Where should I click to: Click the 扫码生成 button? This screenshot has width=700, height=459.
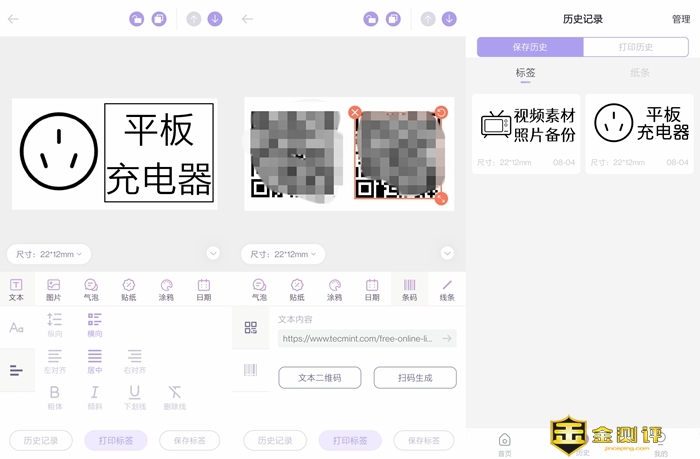click(415, 377)
